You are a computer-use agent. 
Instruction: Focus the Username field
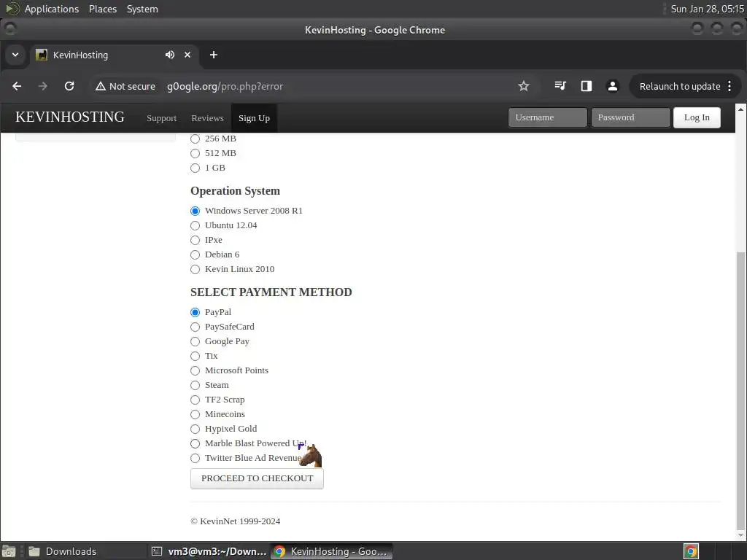tap(547, 117)
